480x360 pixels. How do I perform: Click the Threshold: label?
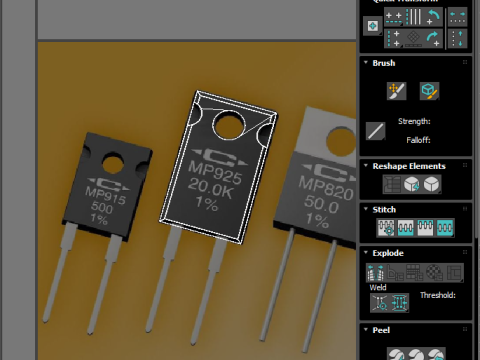438,295
